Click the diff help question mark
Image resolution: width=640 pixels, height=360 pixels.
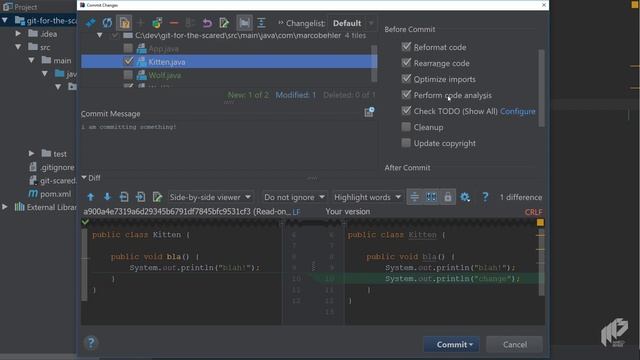coord(485,197)
